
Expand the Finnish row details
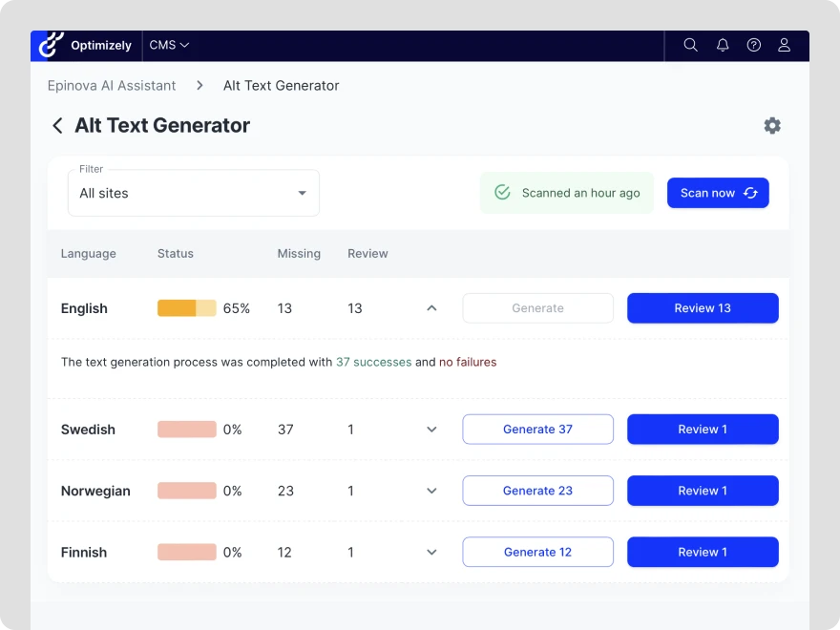click(x=431, y=552)
